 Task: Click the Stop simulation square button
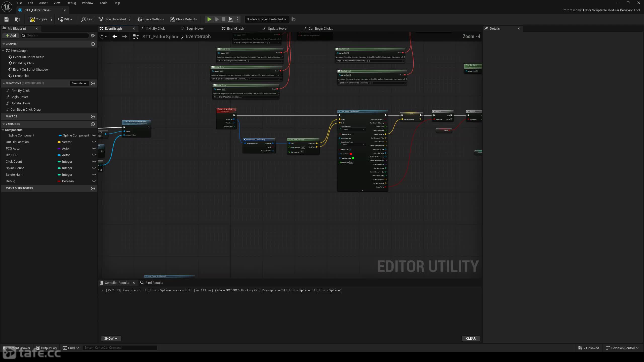223,19
